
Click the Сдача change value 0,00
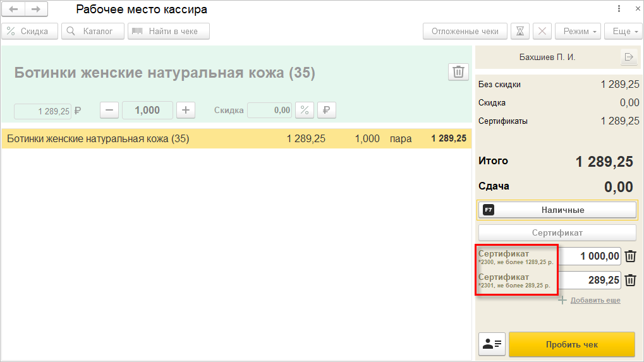coord(619,187)
